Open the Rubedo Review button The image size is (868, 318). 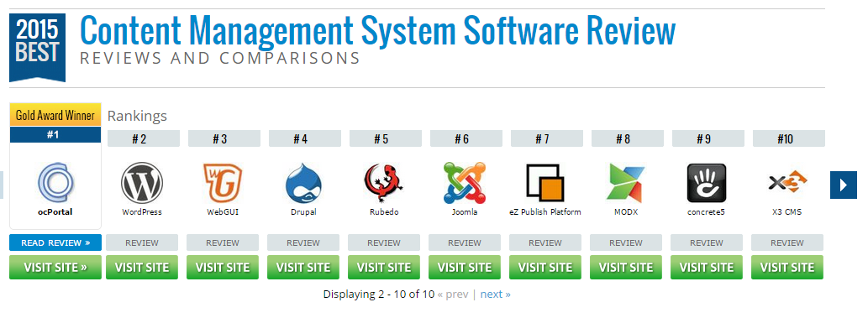tap(384, 242)
